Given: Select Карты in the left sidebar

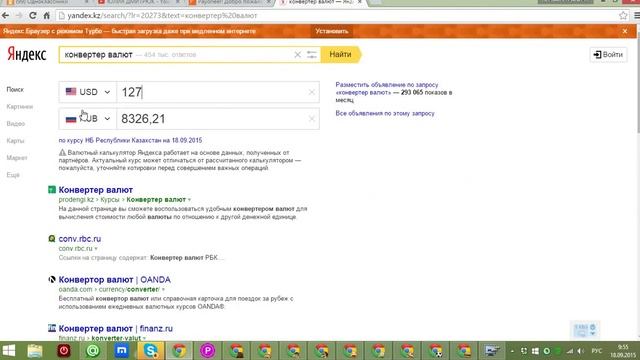Looking at the screenshot, I should point(15,141).
